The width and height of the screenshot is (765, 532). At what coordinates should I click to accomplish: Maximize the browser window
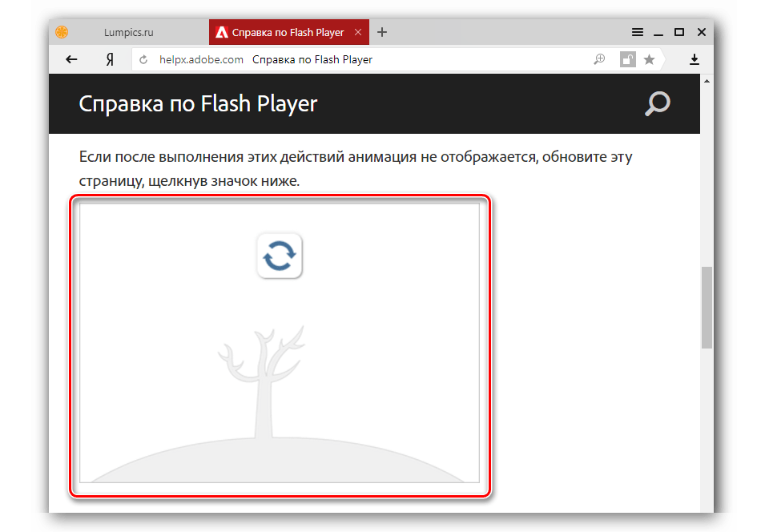click(679, 32)
